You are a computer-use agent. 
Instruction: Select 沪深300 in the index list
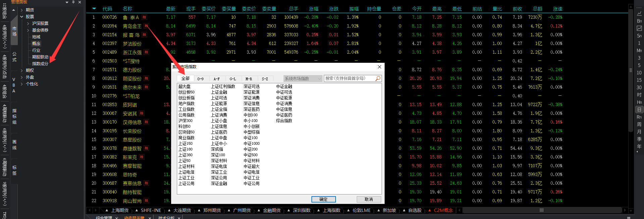pyautogui.click(x=186, y=121)
